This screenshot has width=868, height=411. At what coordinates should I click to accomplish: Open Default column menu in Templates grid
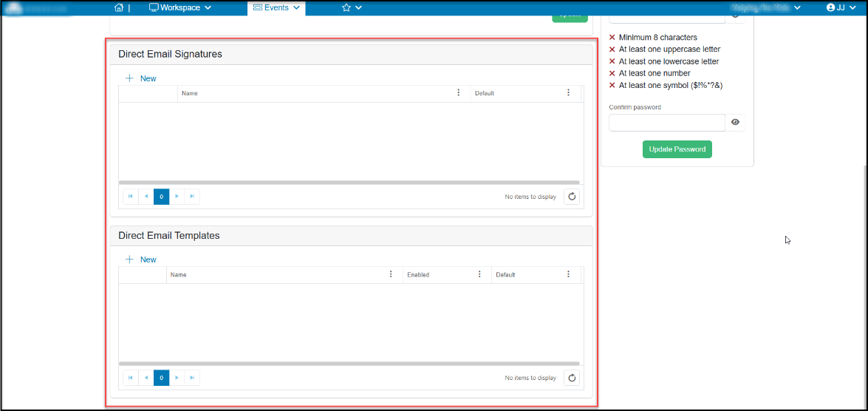point(568,274)
